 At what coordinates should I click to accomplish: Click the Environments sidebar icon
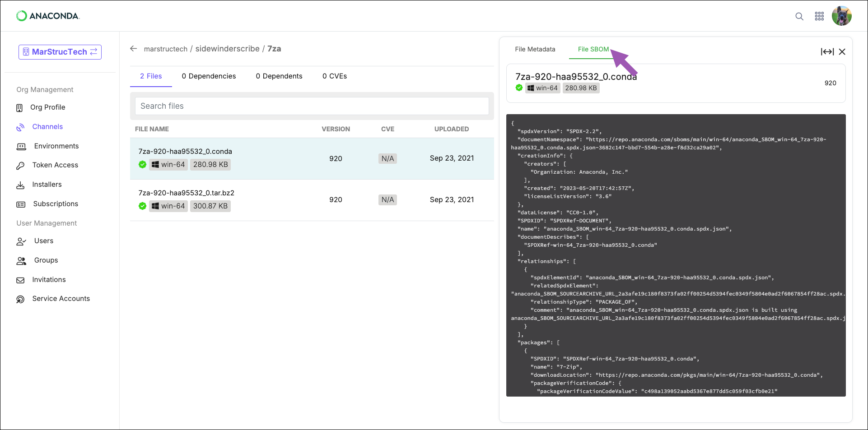[x=21, y=146]
